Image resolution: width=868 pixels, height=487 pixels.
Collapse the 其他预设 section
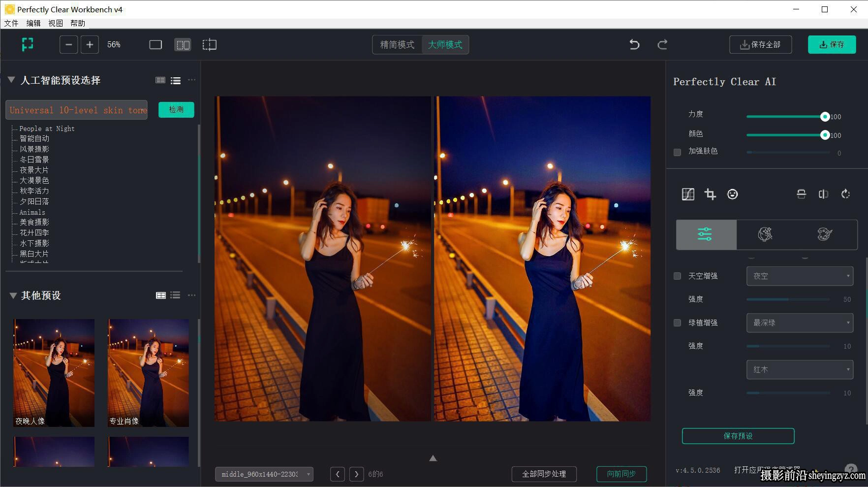pos(13,295)
